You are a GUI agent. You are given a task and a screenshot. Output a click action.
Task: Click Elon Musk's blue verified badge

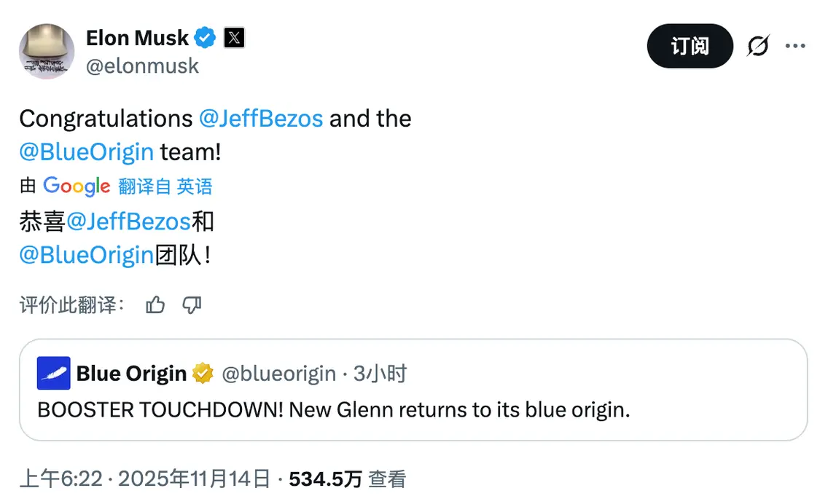point(204,37)
